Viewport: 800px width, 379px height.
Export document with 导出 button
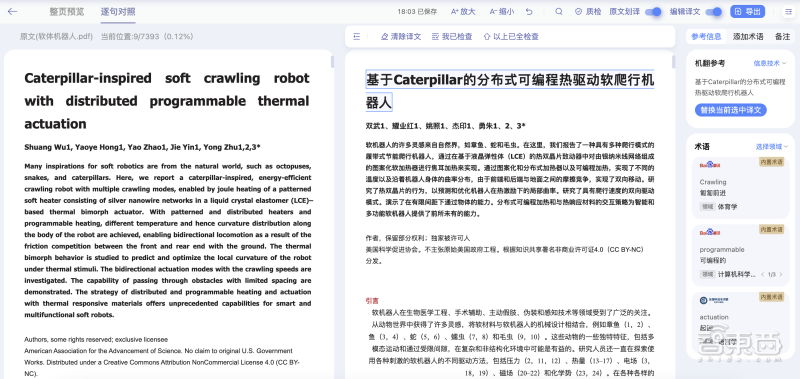[747, 12]
